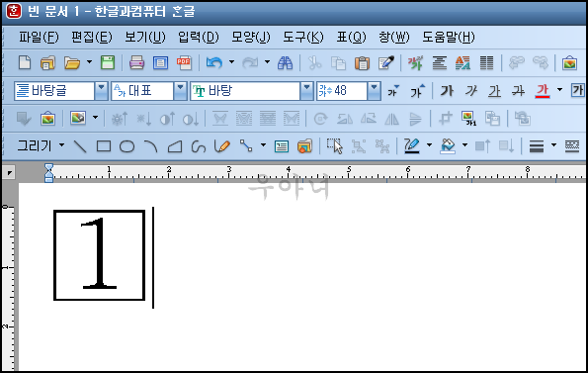Open print preview
The height and width of the screenshot is (373, 588).
coord(160,62)
